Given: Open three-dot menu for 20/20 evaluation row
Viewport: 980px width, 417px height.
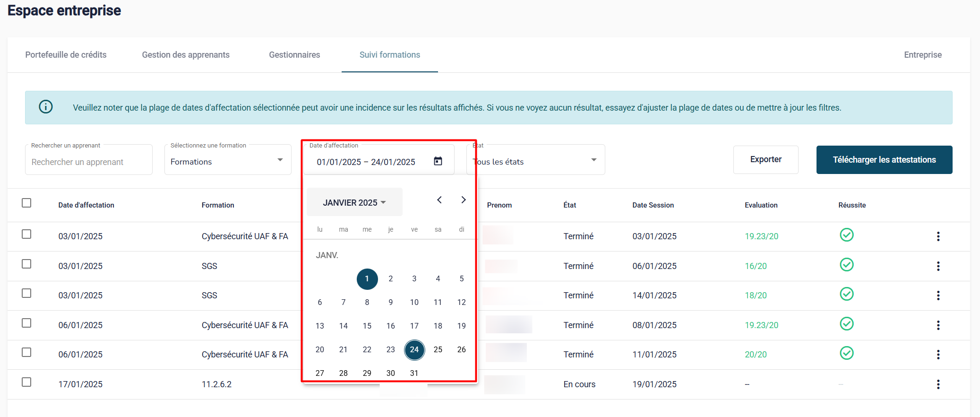Looking at the screenshot, I should coord(938,355).
